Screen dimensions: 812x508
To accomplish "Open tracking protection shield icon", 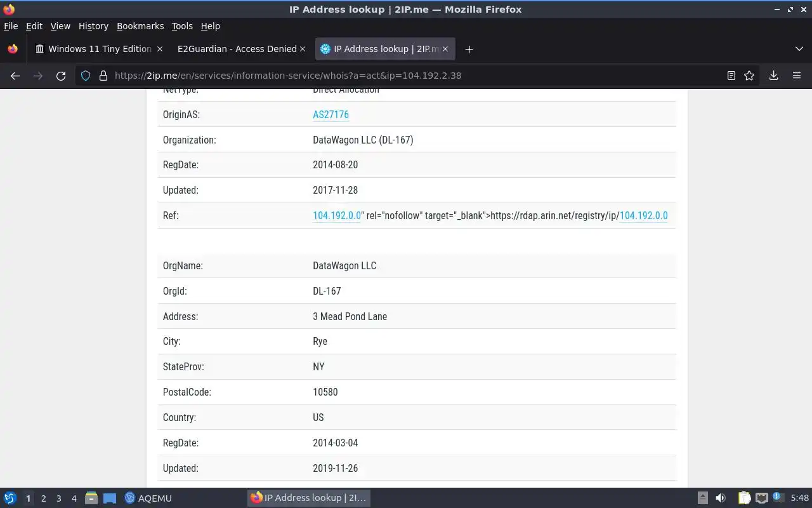I will pos(86,76).
